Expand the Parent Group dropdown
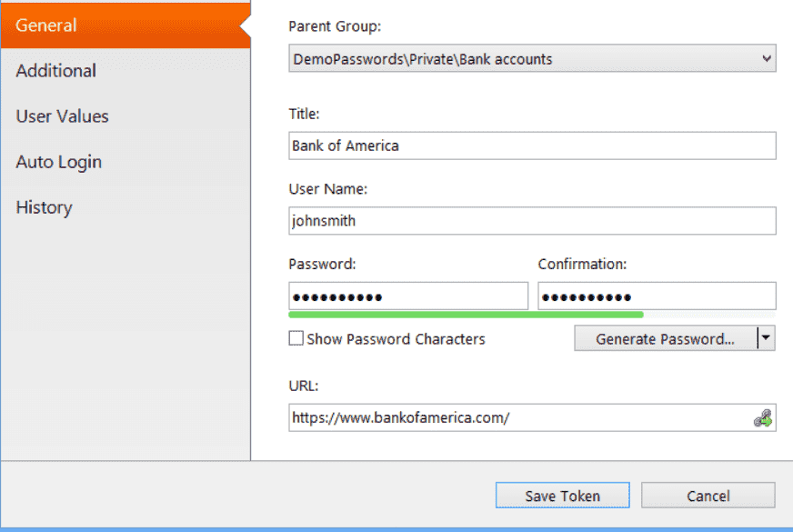The width and height of the screenshot is (793, 532). point(767,59)
